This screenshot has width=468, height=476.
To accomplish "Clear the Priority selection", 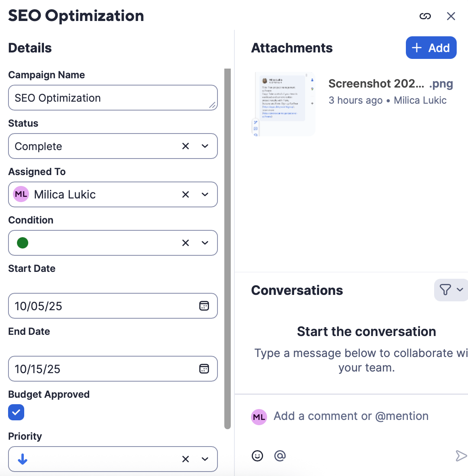I will coord(186,459).
